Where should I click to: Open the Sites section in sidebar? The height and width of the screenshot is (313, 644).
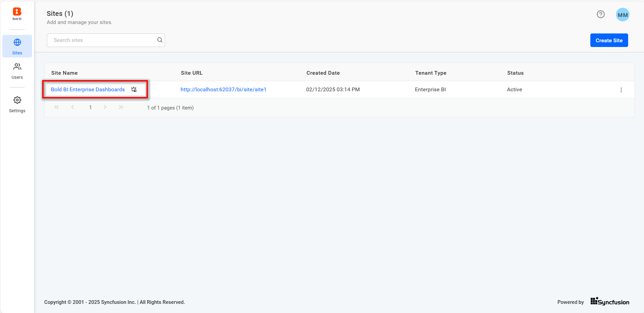(x=17, y=46)
